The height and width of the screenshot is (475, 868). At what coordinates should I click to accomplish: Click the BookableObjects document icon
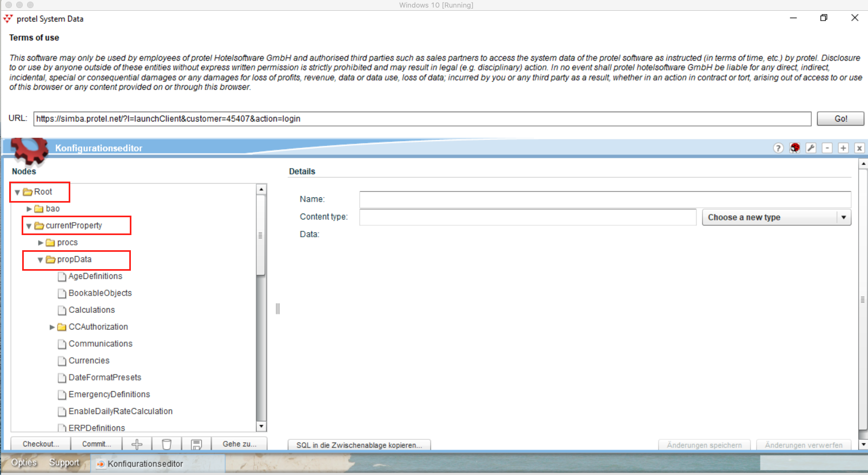tap(62, 293)
